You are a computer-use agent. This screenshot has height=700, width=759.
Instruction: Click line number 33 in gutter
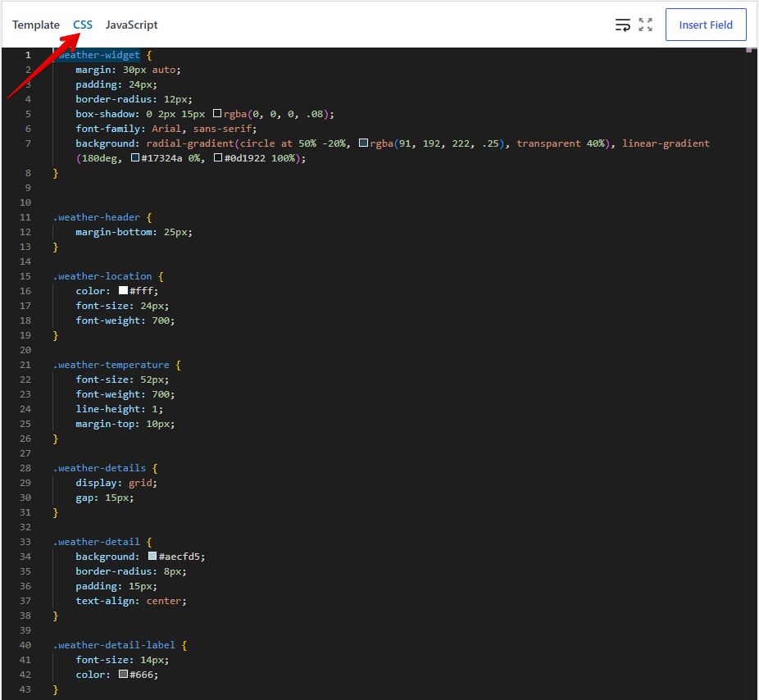[25, 542]
